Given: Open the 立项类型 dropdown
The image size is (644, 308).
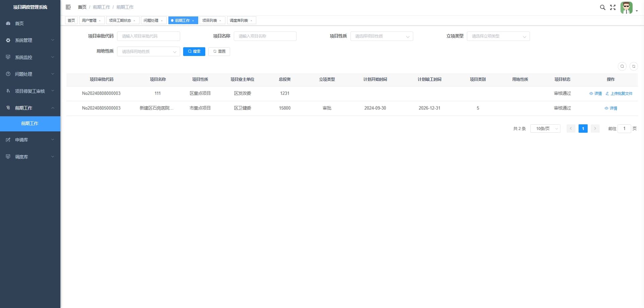Looking at the screenshot, I should [498, 36].
